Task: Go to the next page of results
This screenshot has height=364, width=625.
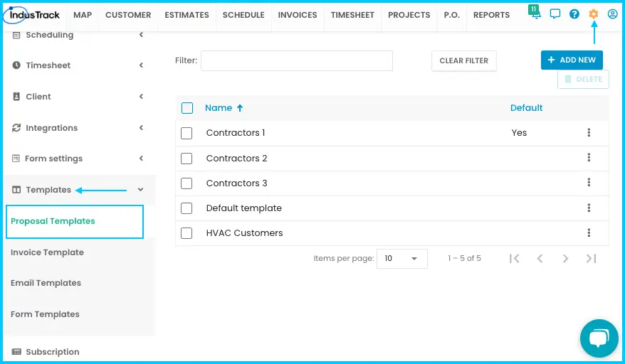Action: click(565, 259)
